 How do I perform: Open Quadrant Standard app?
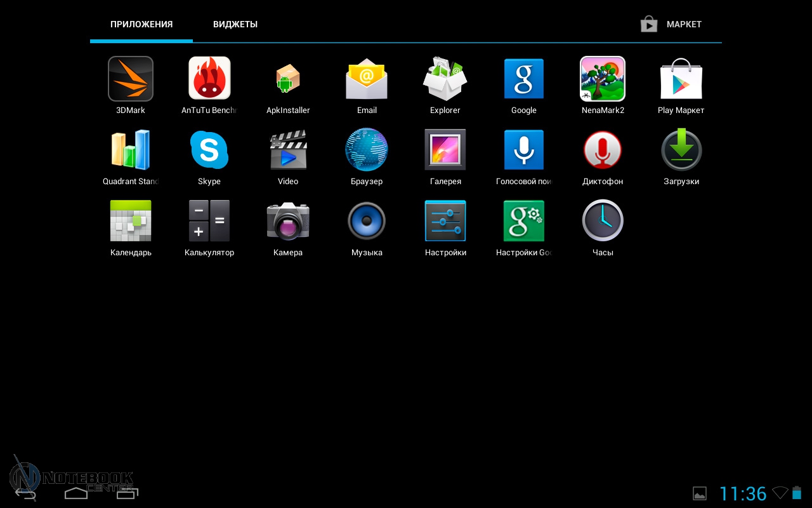(x=131, y=150)
